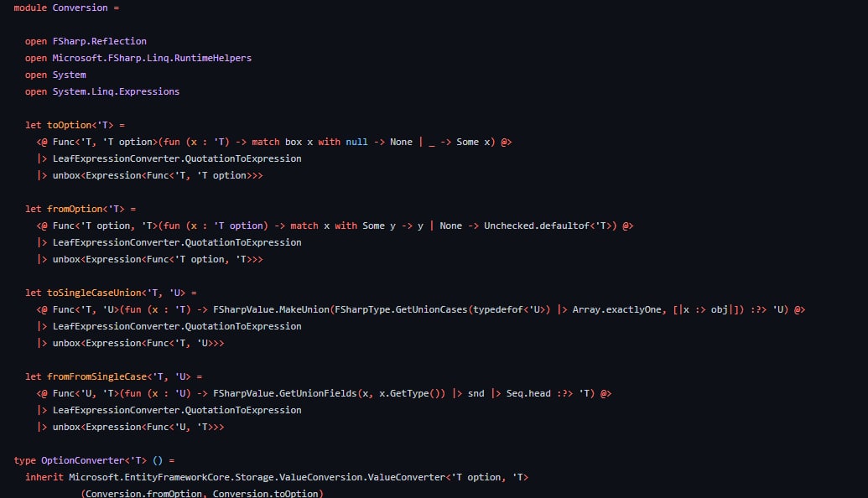Screen dimensions: 868x498
Task: Click the 'module Conversion =' line
Action: [x=66, y=8]
